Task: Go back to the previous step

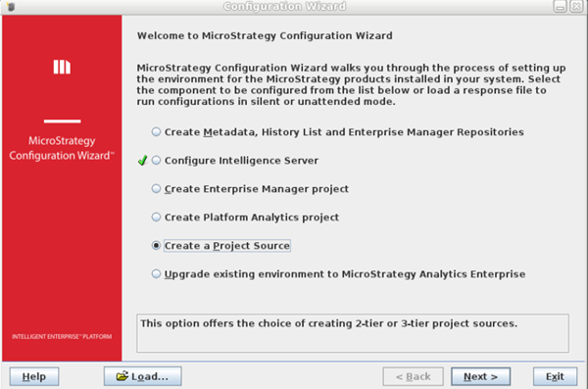Action: (x=413, y=376)
